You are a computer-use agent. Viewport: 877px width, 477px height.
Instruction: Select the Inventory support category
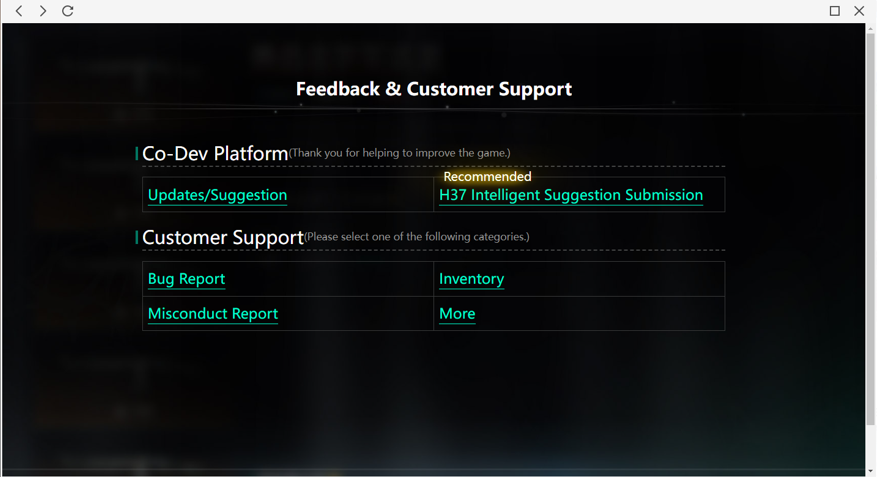pyautogui.click(x=471, y=279)
